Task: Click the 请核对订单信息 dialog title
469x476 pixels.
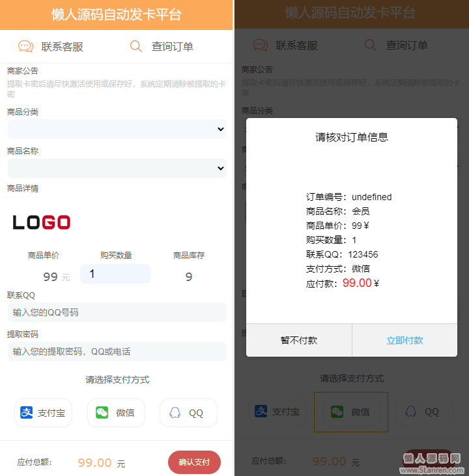Action: point(352,137)
